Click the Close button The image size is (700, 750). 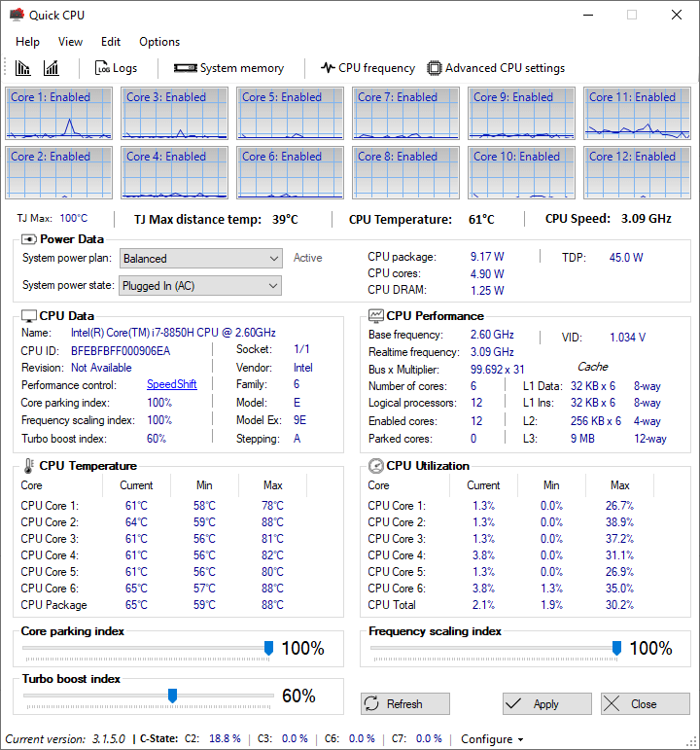[645, 703]
